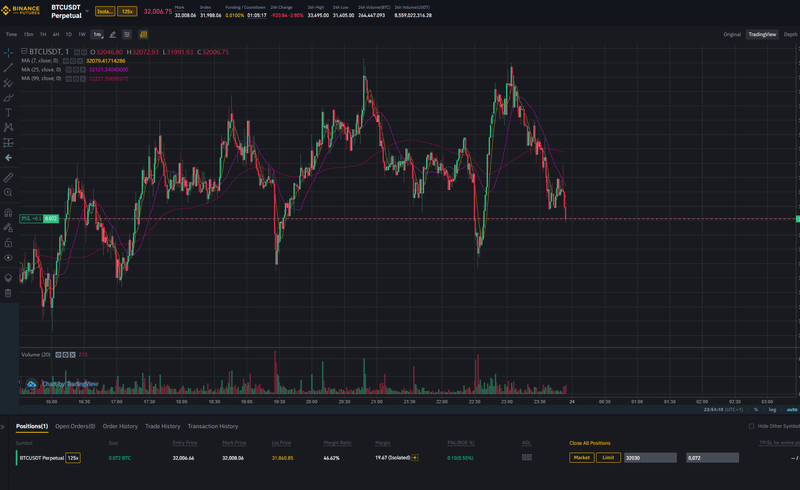
Task: Switch to TradingView chart view
Action: (762, 35)
